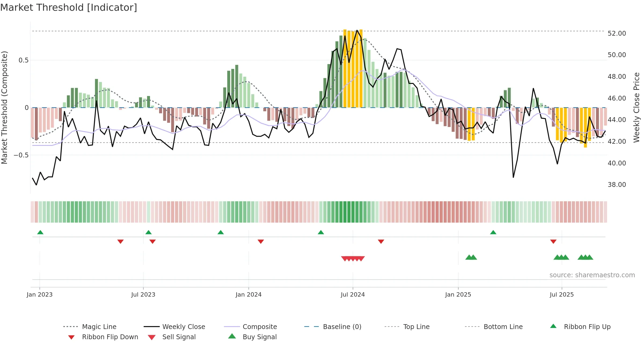The image size is (644, 362).
Task: Click the 0.5 composite axis label
Action: click(x=23, y=60)
